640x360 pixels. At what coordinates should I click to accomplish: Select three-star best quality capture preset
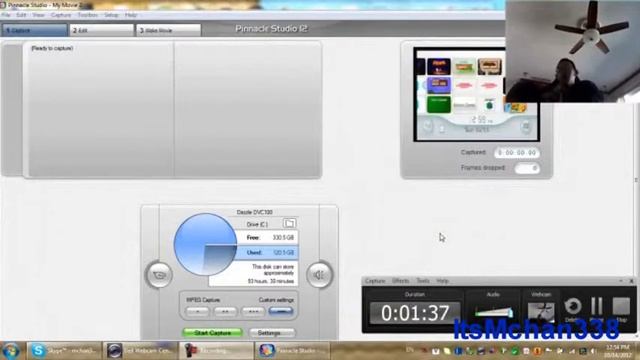(253, 312)
